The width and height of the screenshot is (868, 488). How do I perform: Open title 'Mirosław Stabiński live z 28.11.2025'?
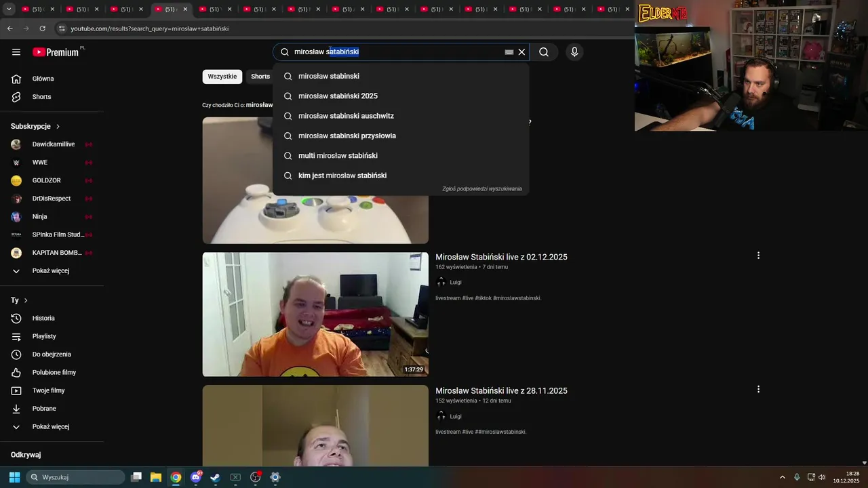click(x=501, y=391)
